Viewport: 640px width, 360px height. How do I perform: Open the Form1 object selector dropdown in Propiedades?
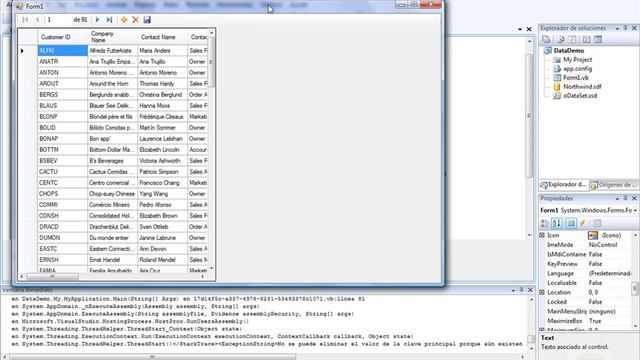(636, 210)
